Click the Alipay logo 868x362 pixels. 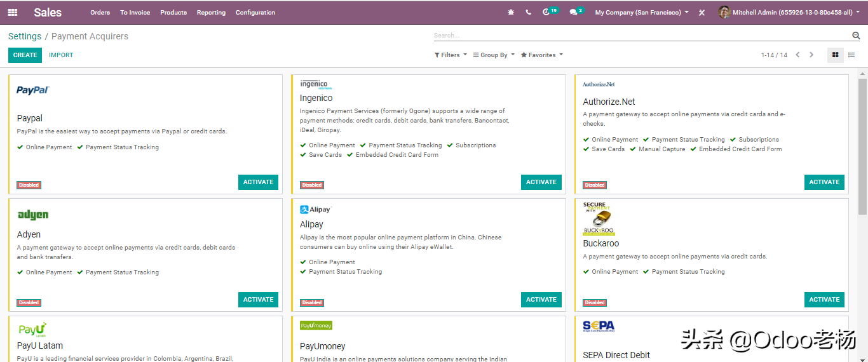[x=315, y=210]
